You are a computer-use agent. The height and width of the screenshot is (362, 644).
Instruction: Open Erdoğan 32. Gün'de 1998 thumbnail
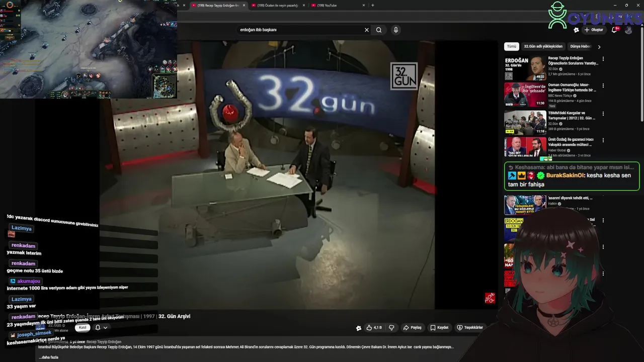click(525, 68)
